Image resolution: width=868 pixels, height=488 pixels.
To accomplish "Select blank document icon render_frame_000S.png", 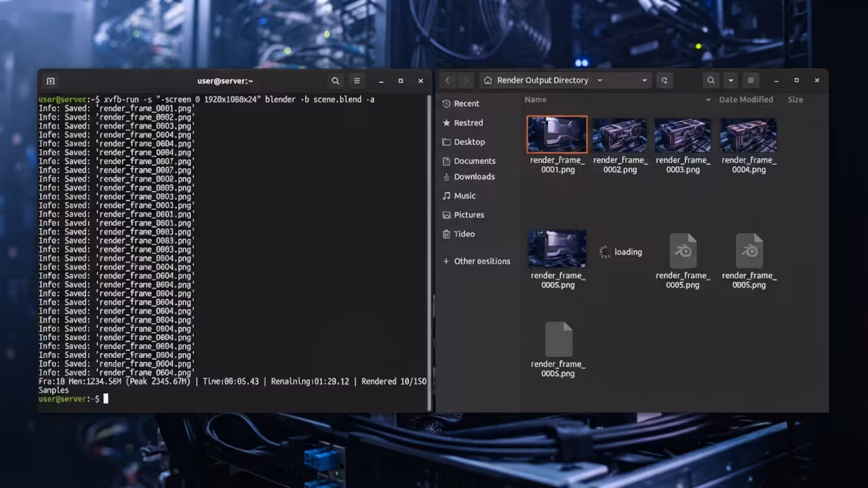I will point(558,339).
